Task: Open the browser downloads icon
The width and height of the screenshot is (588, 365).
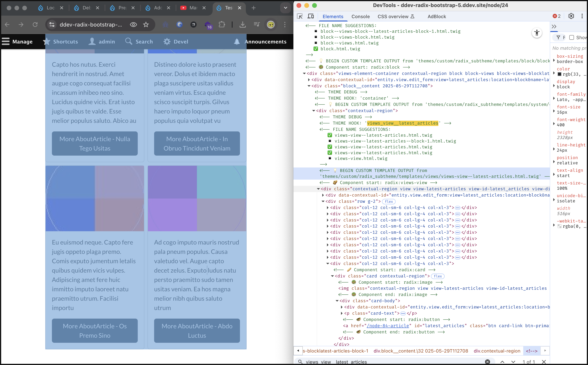Action: tap(242, 24)
